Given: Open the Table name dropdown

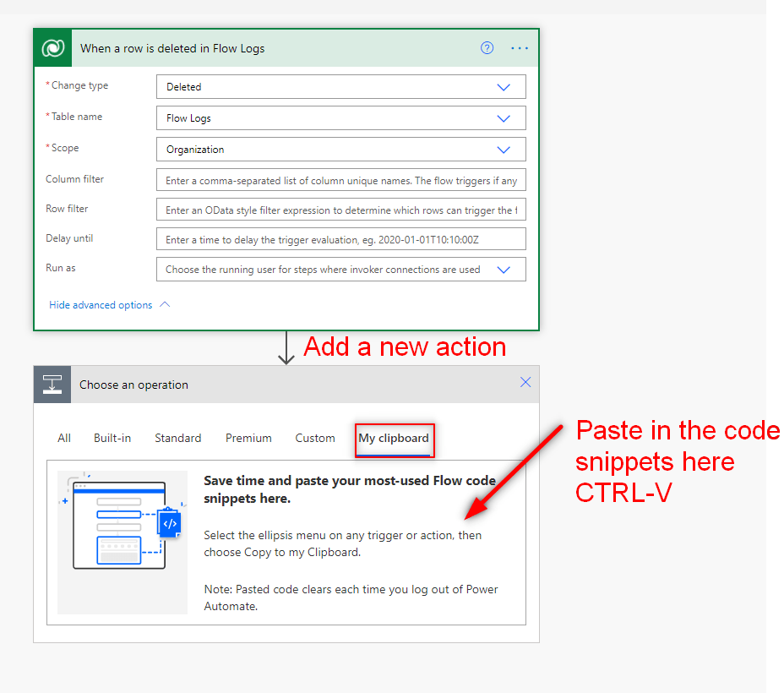Looking at the screenshot, I should pyautogui.click(x=504, y=118).
